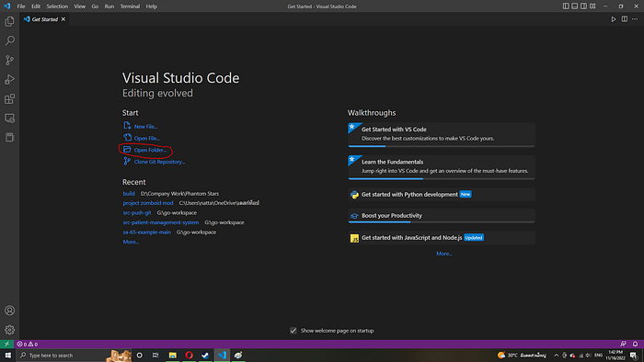The height and width of the screenshot is (362, 644).
Task: Open the Run and Debug view
Action: 9,80
